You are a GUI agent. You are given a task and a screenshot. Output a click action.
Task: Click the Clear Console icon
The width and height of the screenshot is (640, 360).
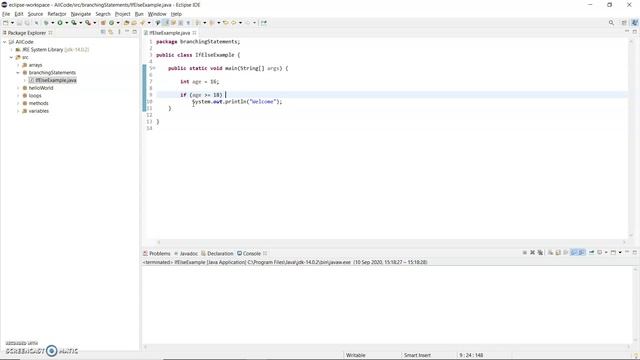[x=550, y=253]
